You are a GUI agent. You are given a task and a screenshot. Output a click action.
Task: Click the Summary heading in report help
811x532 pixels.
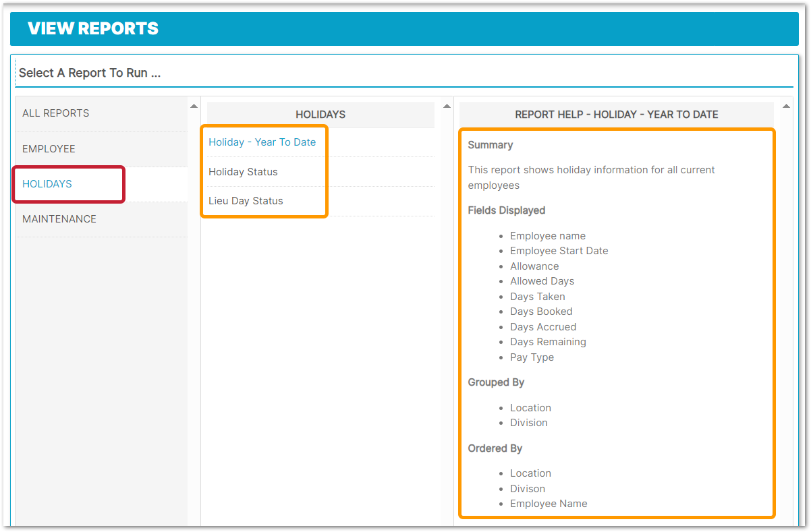coord(491,145)
